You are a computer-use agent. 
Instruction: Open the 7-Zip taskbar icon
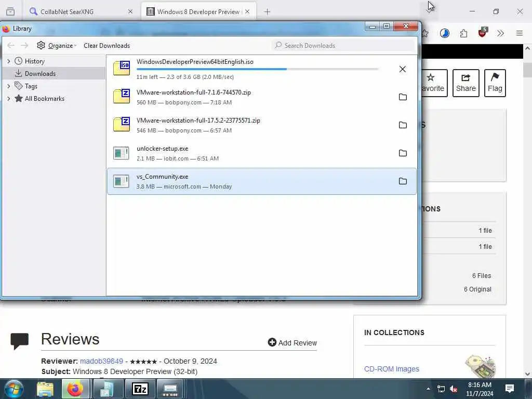pyautogui.click(x=140, y=389)
